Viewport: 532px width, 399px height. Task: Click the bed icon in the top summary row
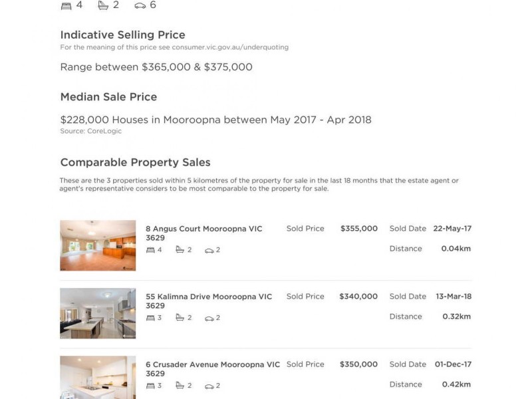(66, 5)
